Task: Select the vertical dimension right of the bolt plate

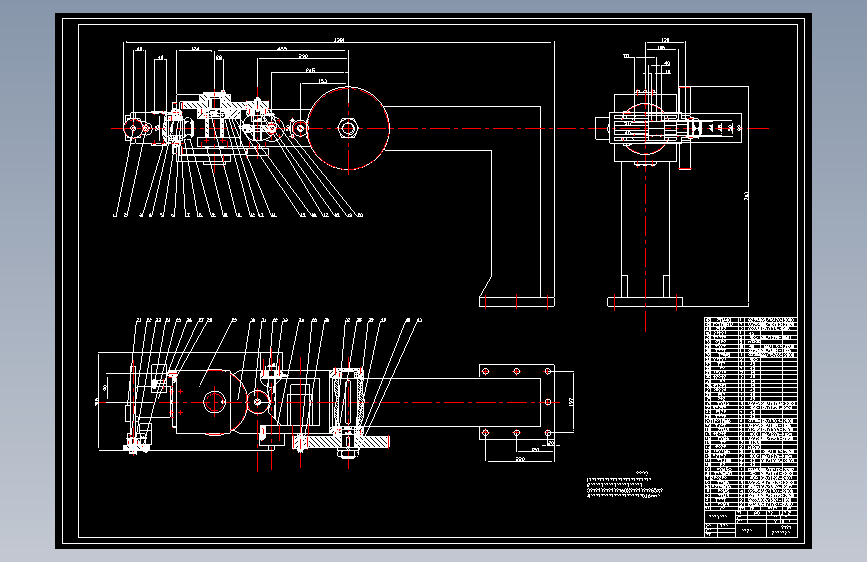Action: tap(571, 402)
